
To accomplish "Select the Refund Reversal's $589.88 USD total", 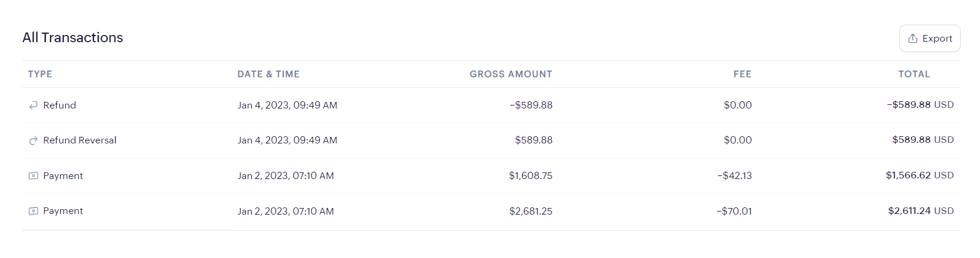I will tap(922, 140).
